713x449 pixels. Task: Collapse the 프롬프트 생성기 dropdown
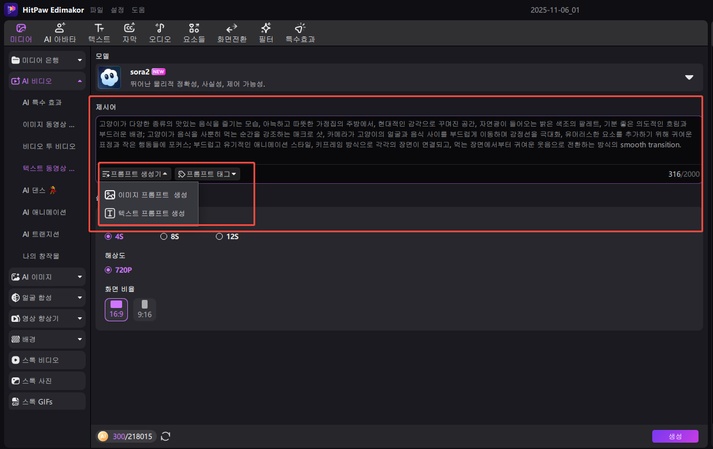135,174
